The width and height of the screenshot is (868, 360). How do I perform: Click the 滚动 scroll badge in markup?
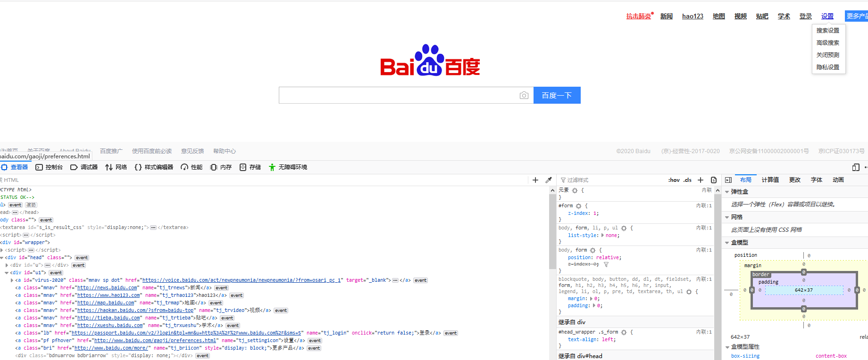click(x=31, y=205)
